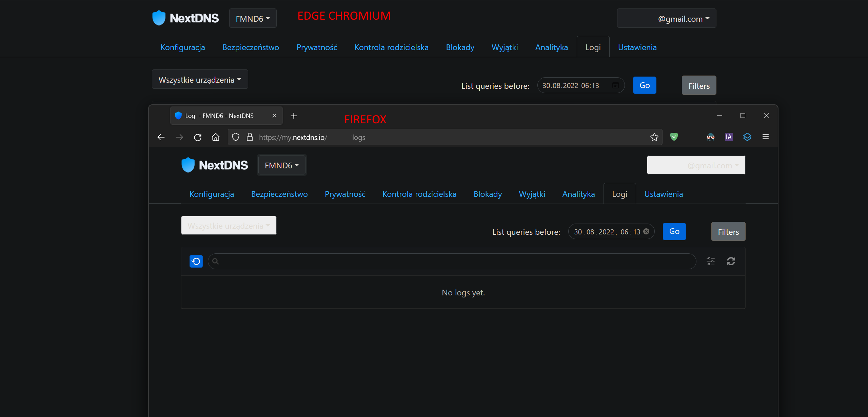This screenshot has height=417, width=868.
Task: Open Firefox hamburger application menu
Action: point(765,137)
